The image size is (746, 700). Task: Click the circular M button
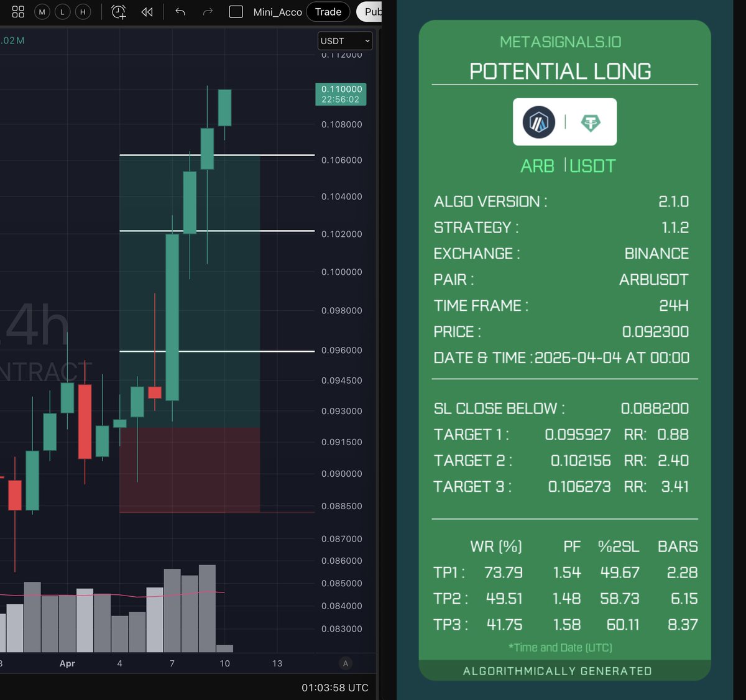42,12
